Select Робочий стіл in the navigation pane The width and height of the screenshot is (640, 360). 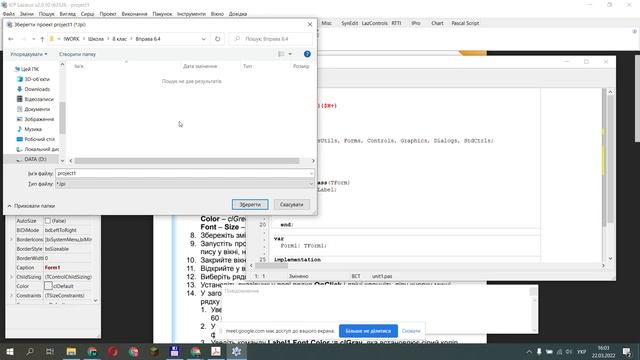35,139
